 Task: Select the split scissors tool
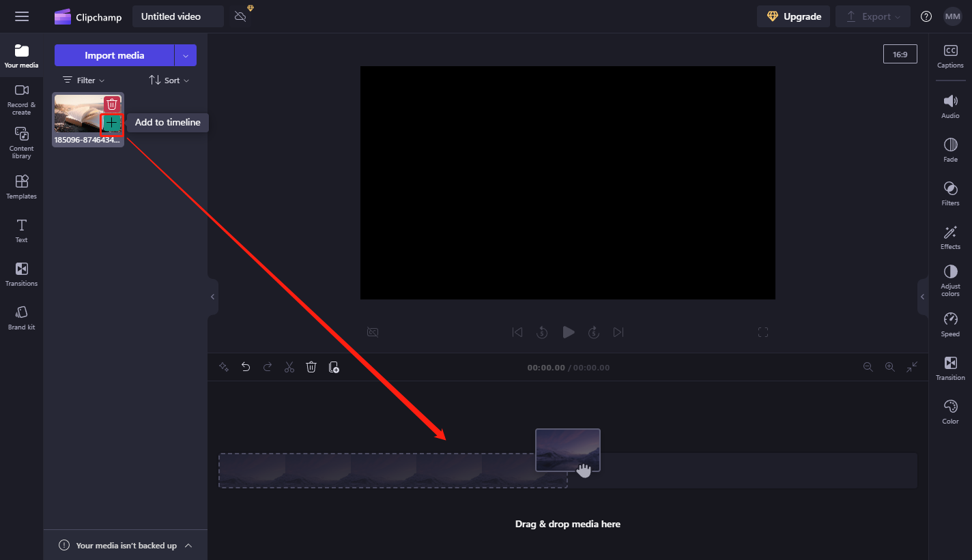pyautogui.click(x=289, y=367)
